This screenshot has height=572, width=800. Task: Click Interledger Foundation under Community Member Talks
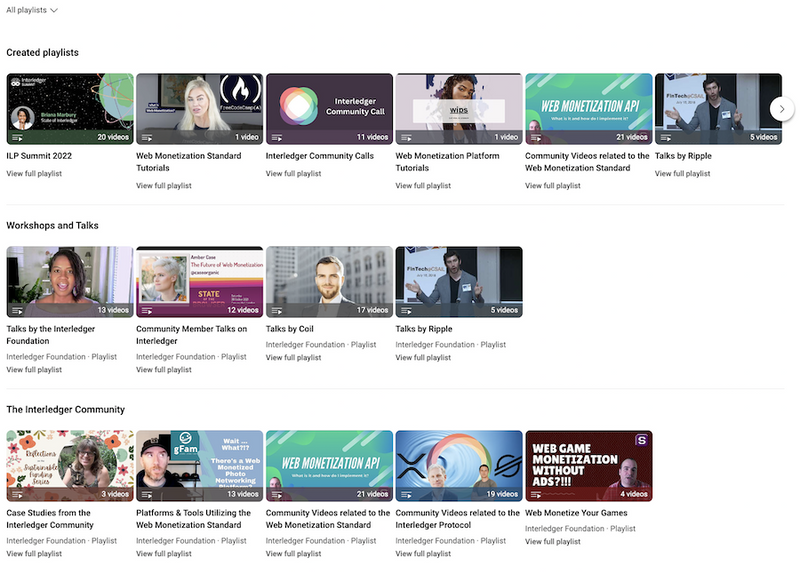176,357
